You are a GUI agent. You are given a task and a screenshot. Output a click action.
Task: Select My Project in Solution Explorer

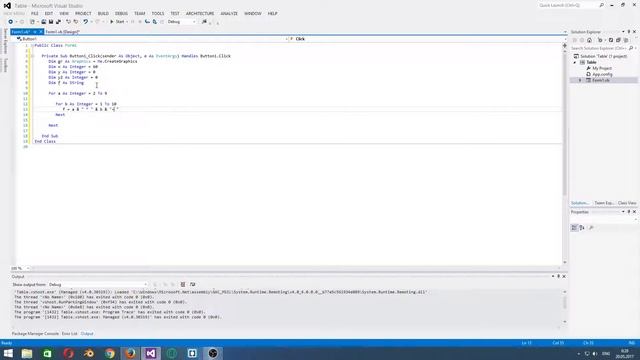coord(602,68)
